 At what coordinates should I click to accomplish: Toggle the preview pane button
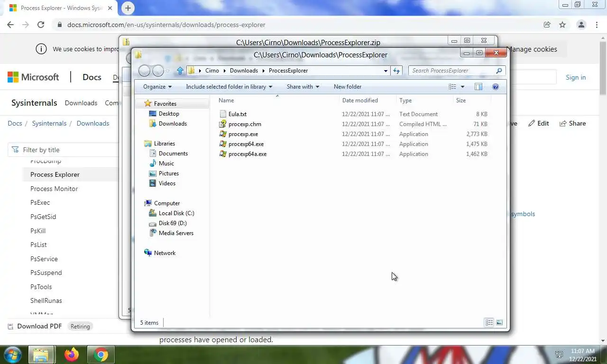478,87
